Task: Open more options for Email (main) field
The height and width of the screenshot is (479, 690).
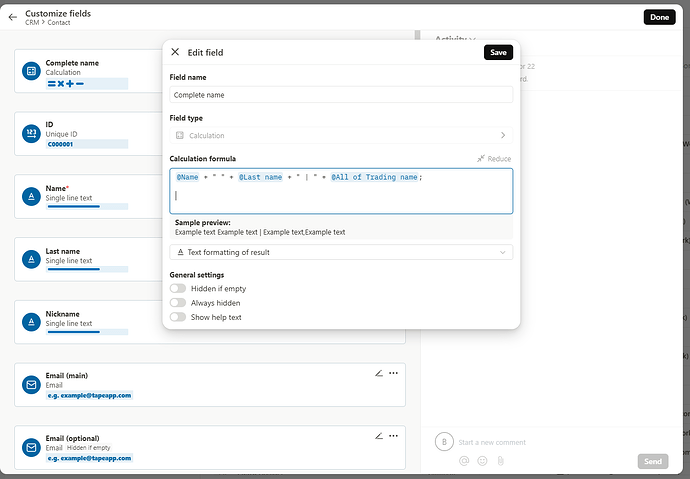Action: [393, 373]
